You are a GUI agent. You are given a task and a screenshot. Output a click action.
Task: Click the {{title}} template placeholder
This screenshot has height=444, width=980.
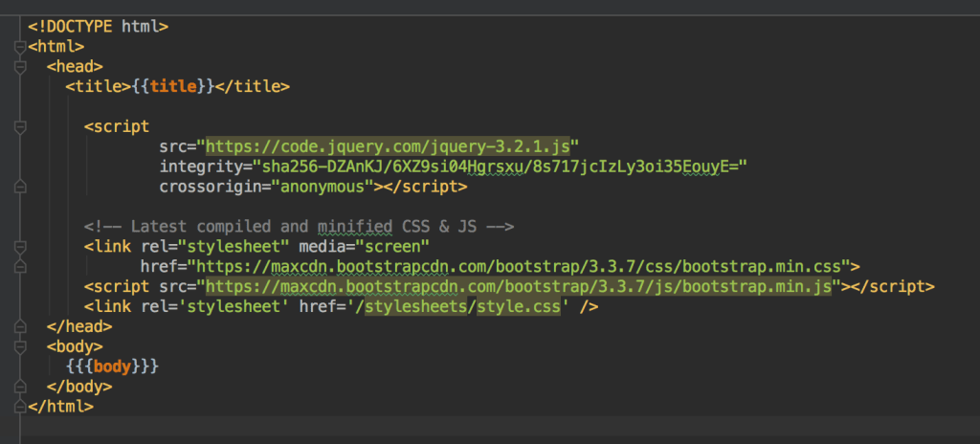tap(173, 87)
